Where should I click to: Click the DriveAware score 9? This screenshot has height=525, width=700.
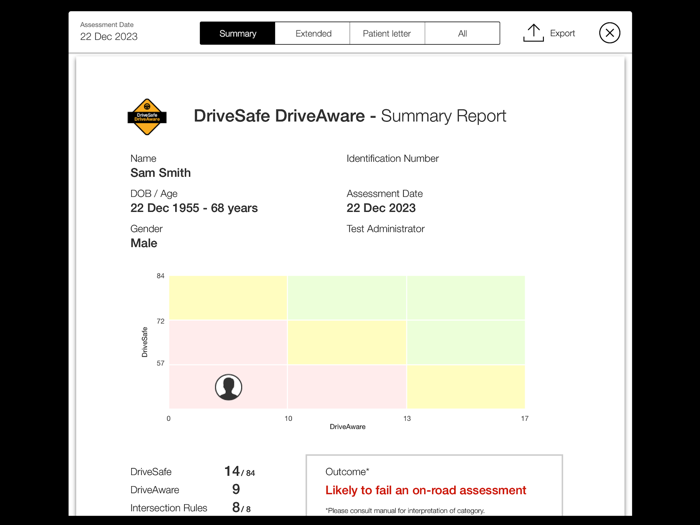(x=236, y=489)
